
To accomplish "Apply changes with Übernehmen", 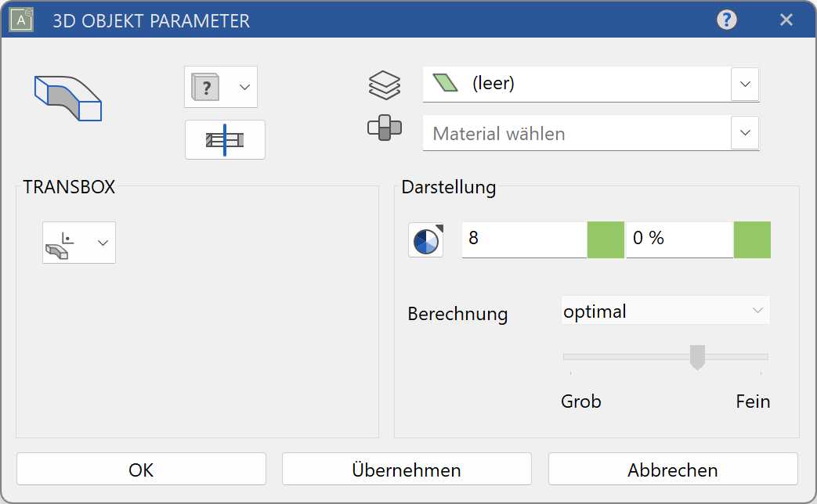I will [407, 469].
